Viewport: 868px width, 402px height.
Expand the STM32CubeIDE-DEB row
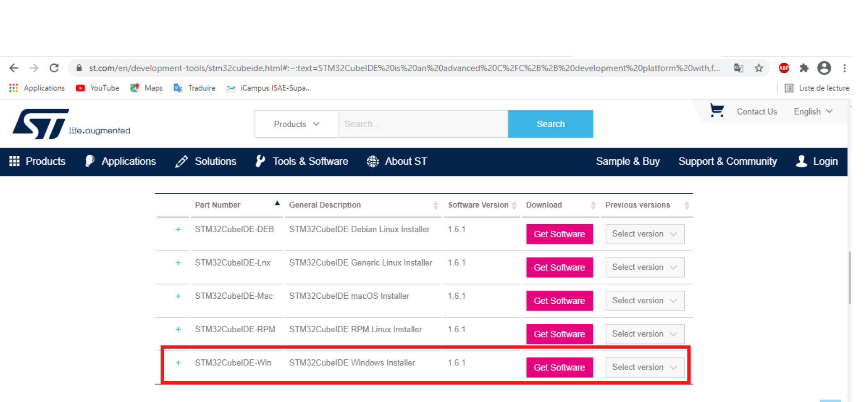[178, 230]
